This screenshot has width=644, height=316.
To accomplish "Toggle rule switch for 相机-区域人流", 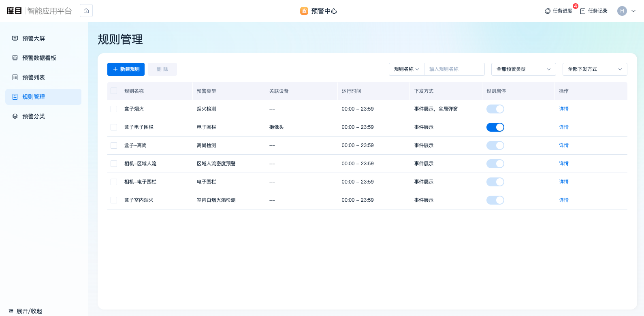I will (495, 164).
